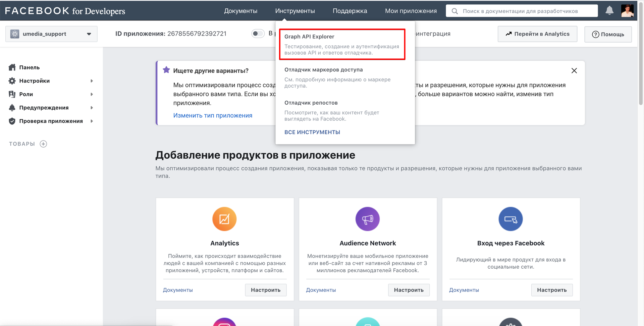Screen dimensions: 644x326
Task: Expand the Настройки submenu arrow
Action: coord(92,81)
